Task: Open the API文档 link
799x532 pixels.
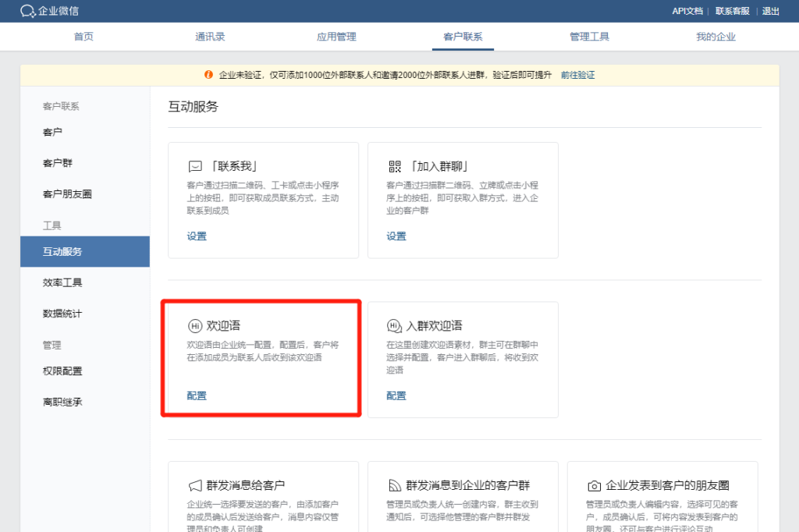Action: (x=687, y=11)
